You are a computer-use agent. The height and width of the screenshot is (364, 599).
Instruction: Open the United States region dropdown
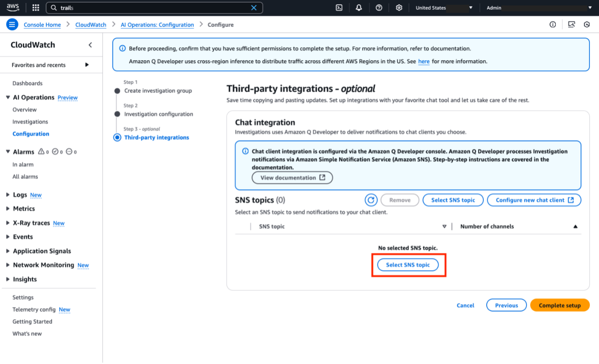[x=444, y=8]
